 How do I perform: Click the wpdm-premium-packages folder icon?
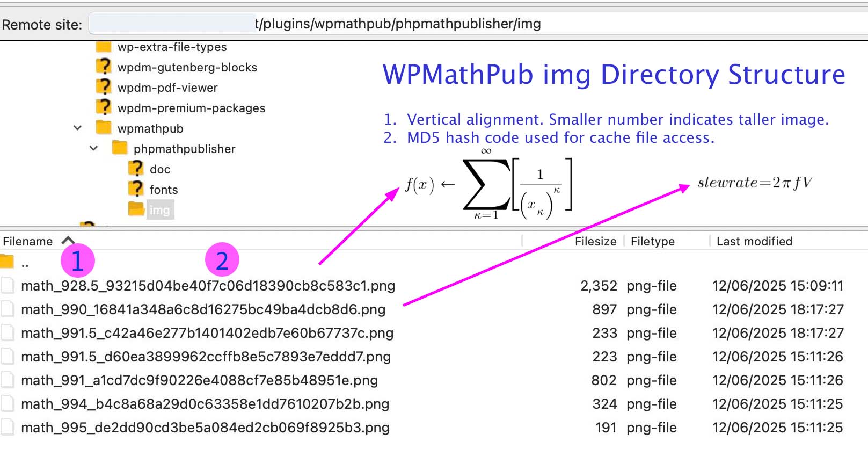tap(103, 107)
